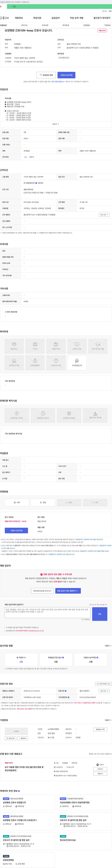Switch to the 기업정보 tab
The image size is (112, 868).
pyautogui.click(x=107, y=25)
